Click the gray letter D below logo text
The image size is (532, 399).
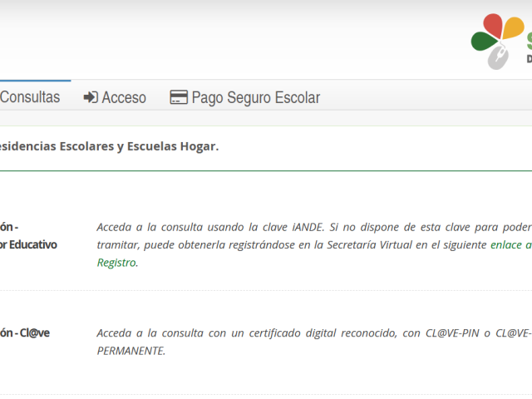(x=529, y=60)
